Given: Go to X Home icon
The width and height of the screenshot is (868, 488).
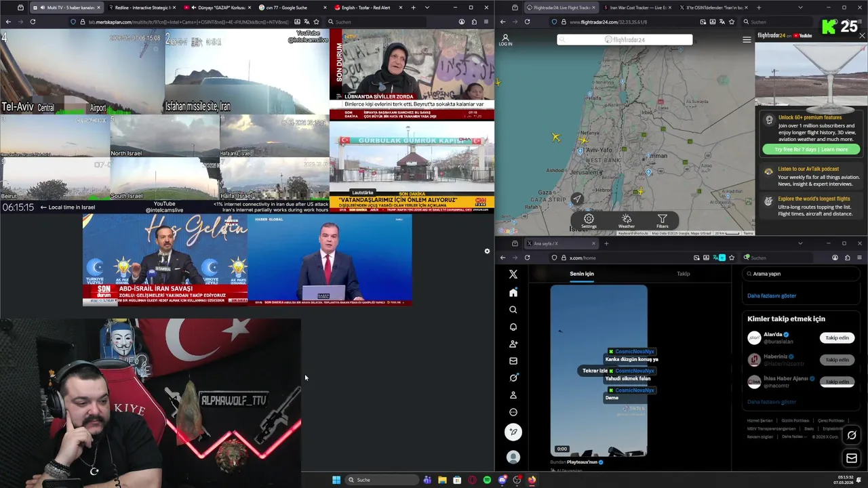Looking at the screenshot, I should 513,292.
